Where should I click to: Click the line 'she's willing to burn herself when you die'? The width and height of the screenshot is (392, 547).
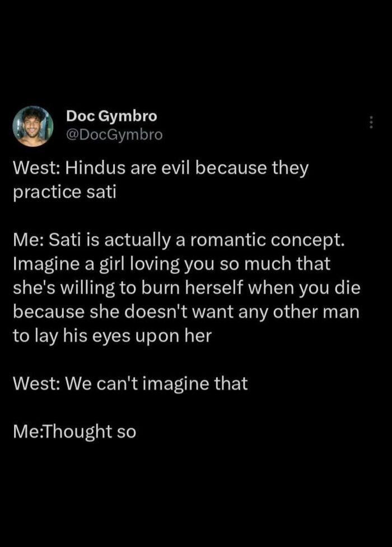point(186,288)
